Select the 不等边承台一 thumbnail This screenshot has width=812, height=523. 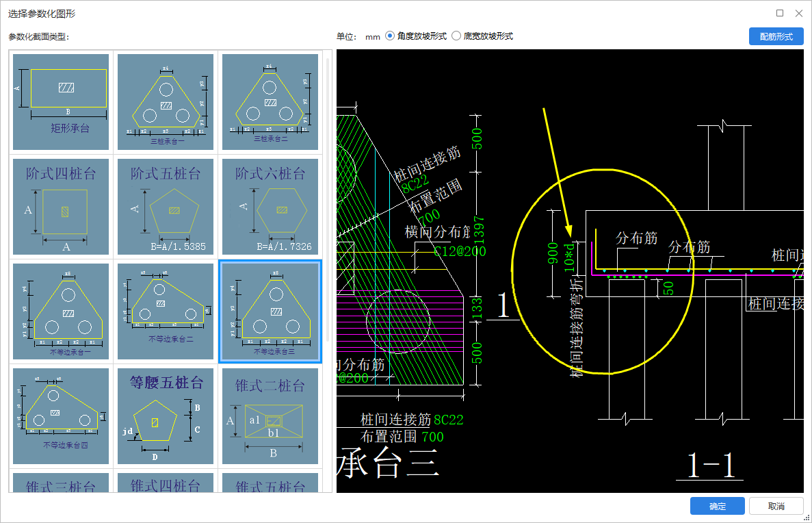[61, 311]
